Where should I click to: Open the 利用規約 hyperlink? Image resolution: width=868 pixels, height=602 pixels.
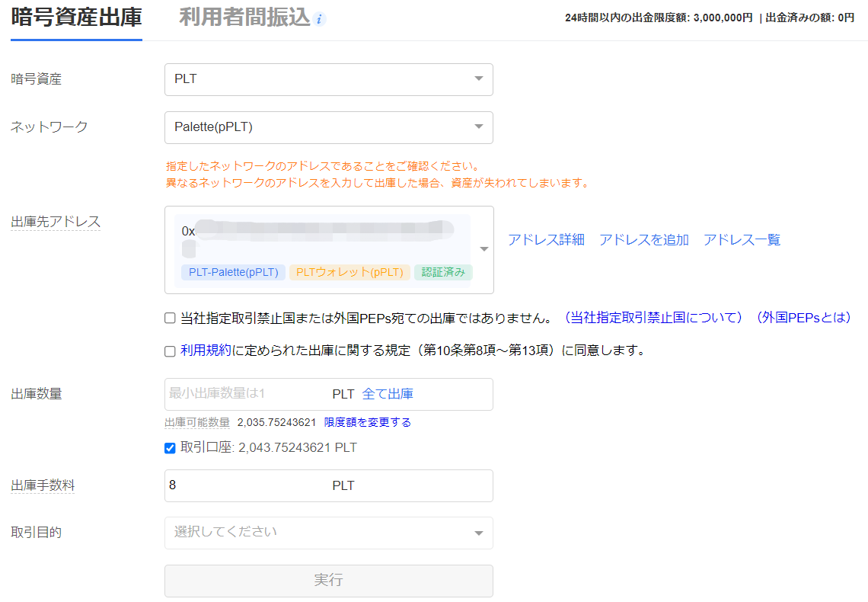point(206,351)
